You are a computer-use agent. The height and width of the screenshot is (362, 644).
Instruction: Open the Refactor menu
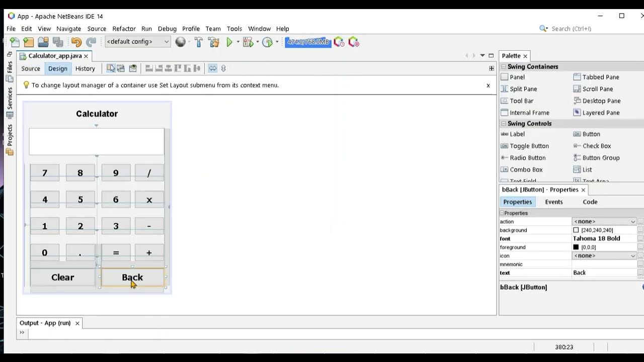pos(124,29)
